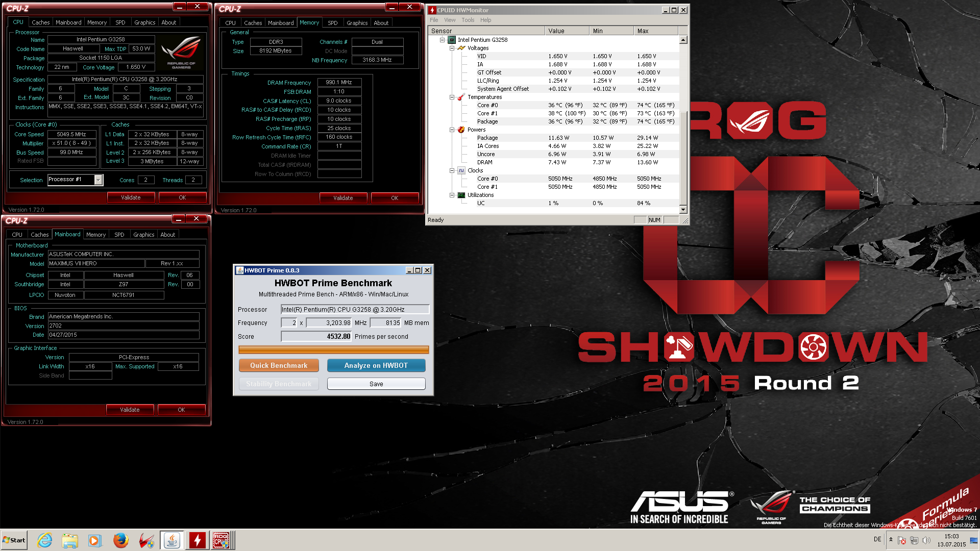Open HWMonitor Help menu

point(485,20)
